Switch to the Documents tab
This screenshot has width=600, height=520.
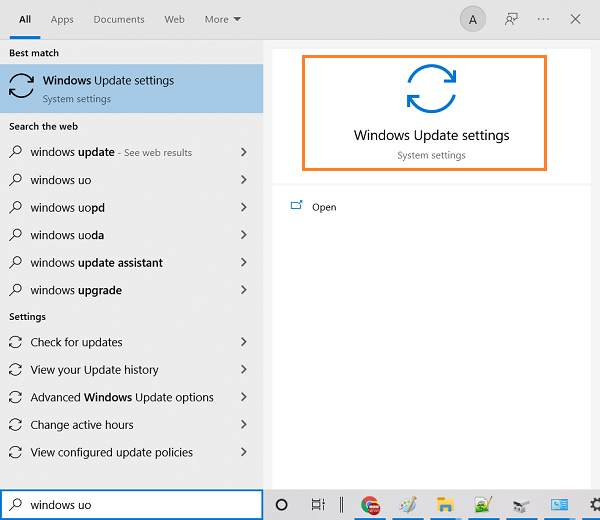click(119, 19)
